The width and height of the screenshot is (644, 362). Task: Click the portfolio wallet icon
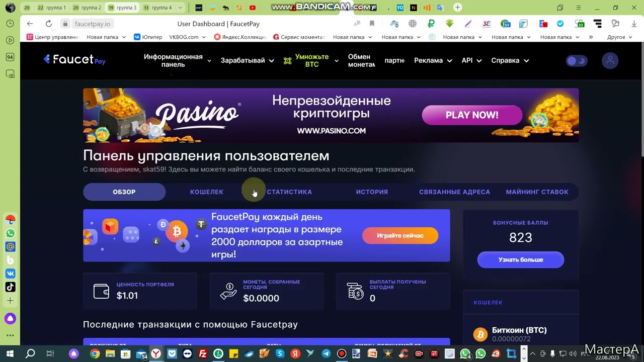tap(101, 291)
